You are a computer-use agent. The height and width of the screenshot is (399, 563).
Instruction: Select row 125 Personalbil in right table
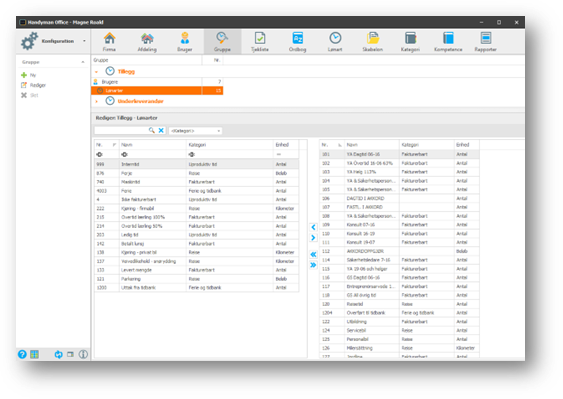pos(399,339)
